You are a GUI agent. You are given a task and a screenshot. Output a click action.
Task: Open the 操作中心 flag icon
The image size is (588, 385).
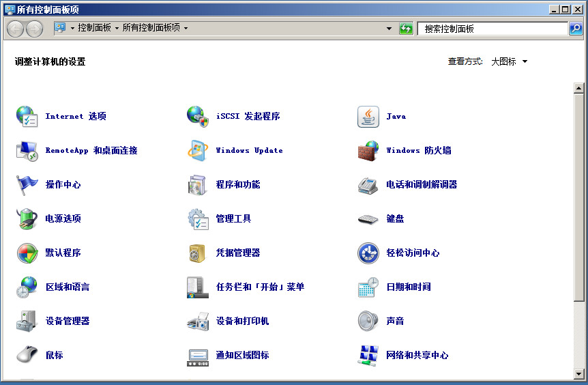pos(27,184)
